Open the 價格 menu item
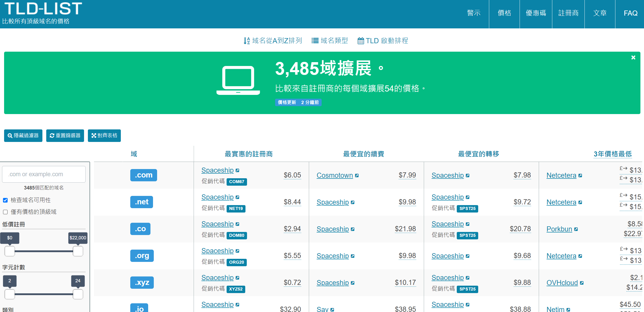The height and width of the screenshot is (312, 644). [x=504, y=13]
